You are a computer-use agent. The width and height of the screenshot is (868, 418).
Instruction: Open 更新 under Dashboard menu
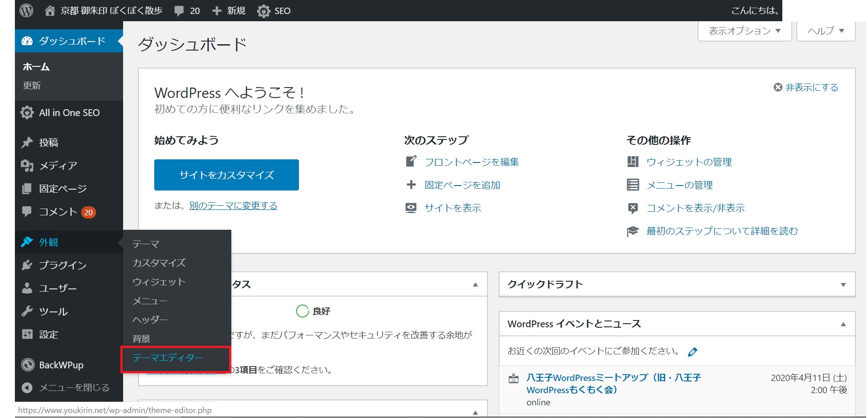coord(32,85)
